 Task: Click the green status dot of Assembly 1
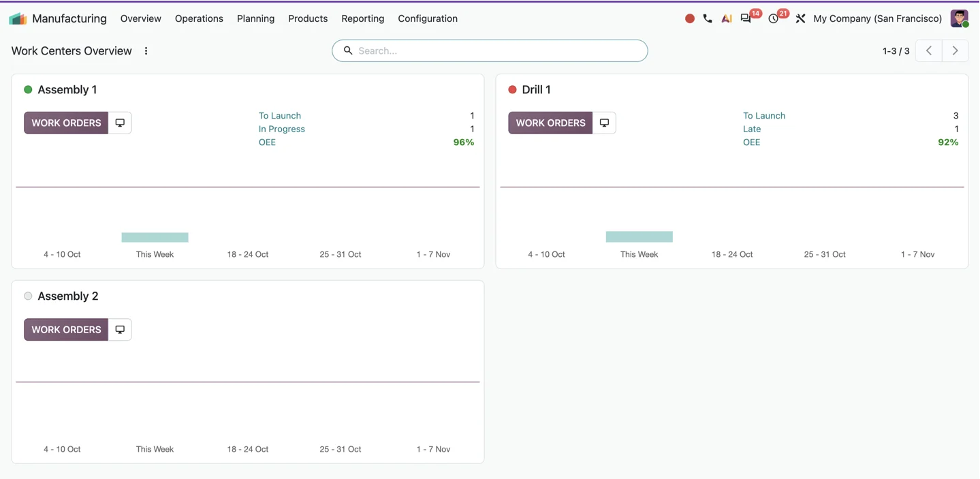point(28,89)
